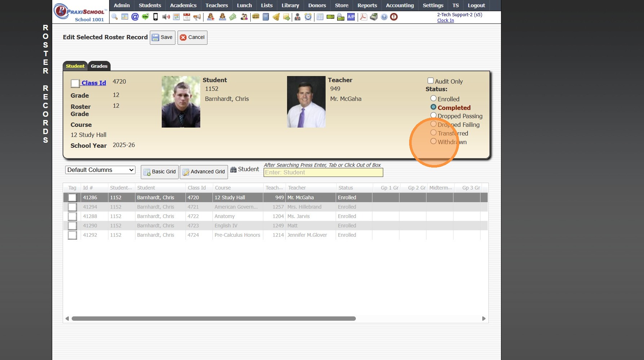Toggle the Audit Only checkbox
Screen dimensions: 644x360
[x=430, y=81]
